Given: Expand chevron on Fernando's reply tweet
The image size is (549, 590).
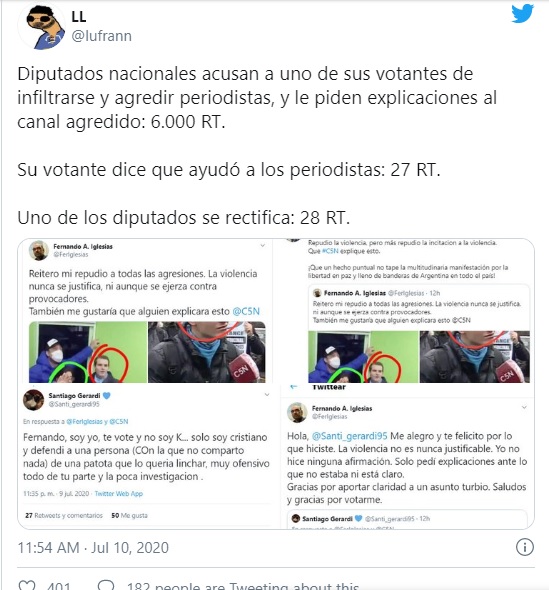Looking at the screenshot, I should click(524, 407).
